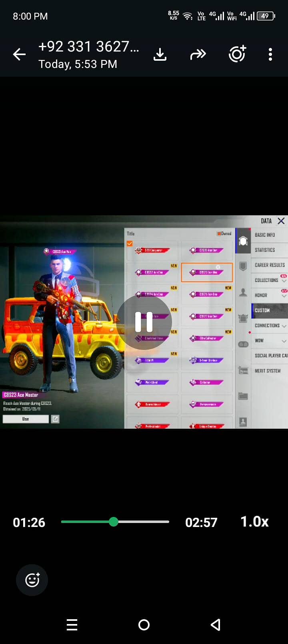
Task: Click the share icon beside Use
Action: (55, 419)
